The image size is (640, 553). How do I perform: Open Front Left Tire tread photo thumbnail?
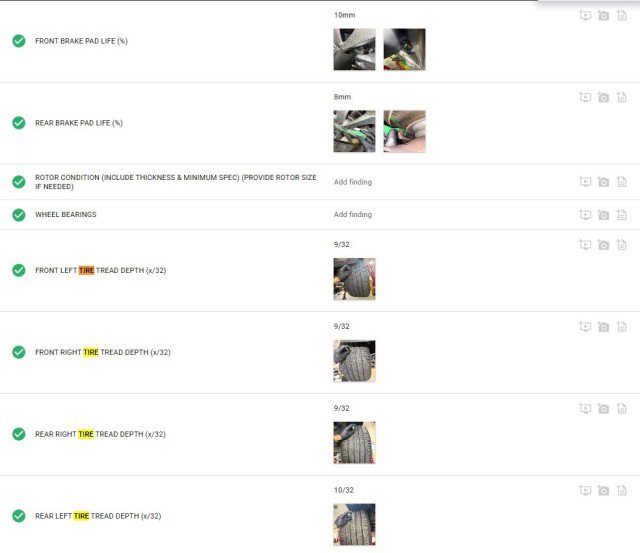354,279
